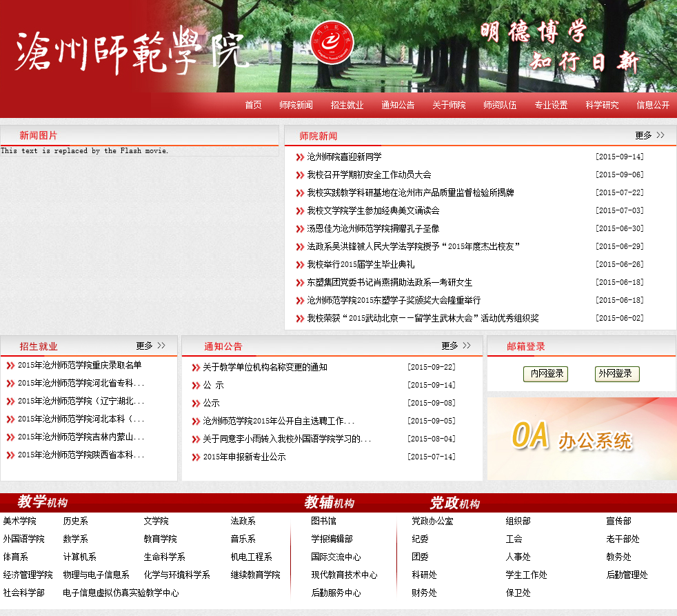Select 专业设置 in the navigation menu
The width and height of the screenshot is (677, 616).
coord(551,105)
